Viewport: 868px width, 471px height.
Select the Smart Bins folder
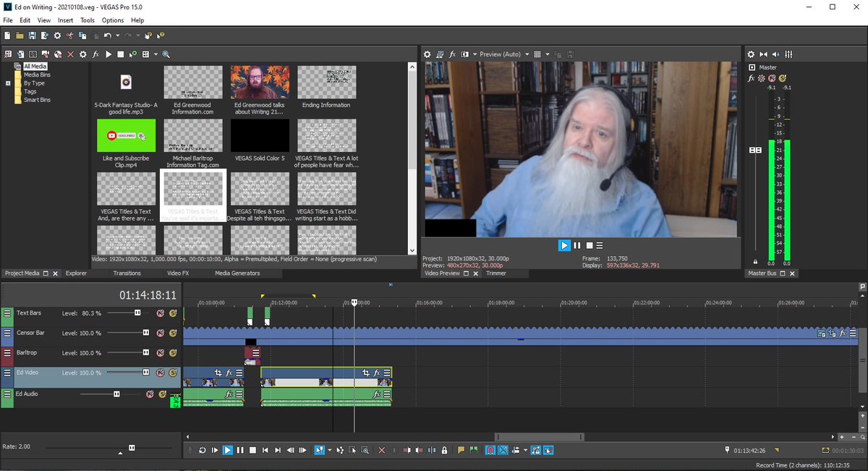point(37,100)
